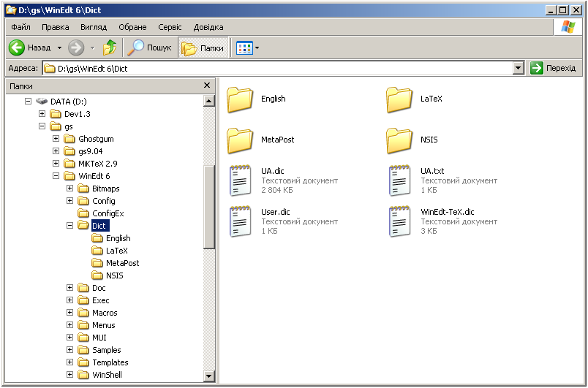This screenshot has height=388, width=588.
Task: Select the WinEdt-TeX.dic file icon
Action: pyautogui.click(x=399, y=221)
